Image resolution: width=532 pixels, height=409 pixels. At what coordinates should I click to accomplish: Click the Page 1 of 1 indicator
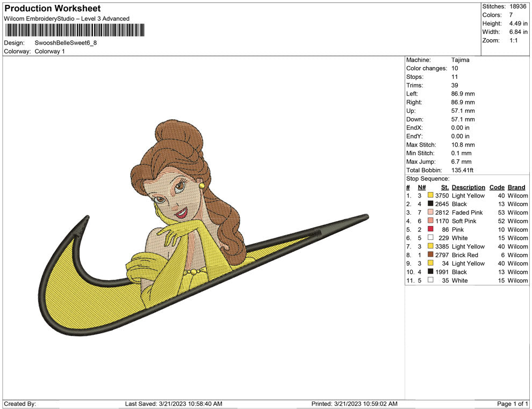[513, 404]
